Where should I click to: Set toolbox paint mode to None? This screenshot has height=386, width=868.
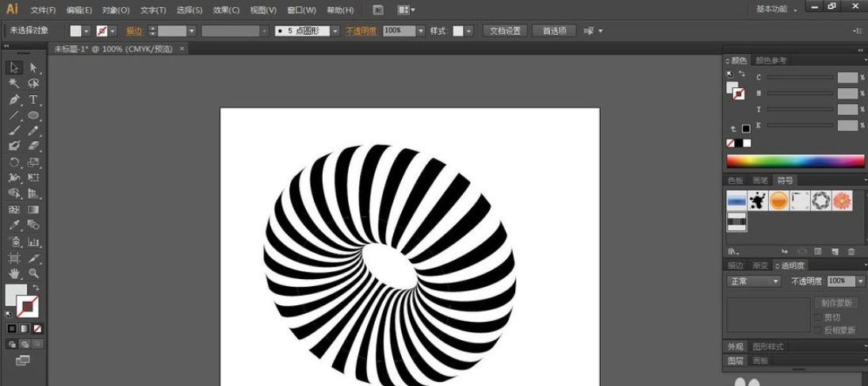[x=37, y=328]
